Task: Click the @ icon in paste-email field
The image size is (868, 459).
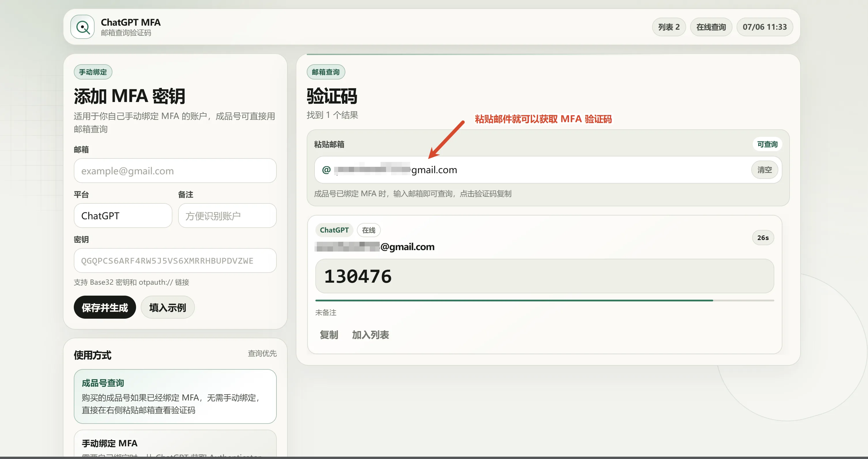Action: pos(326,170)
